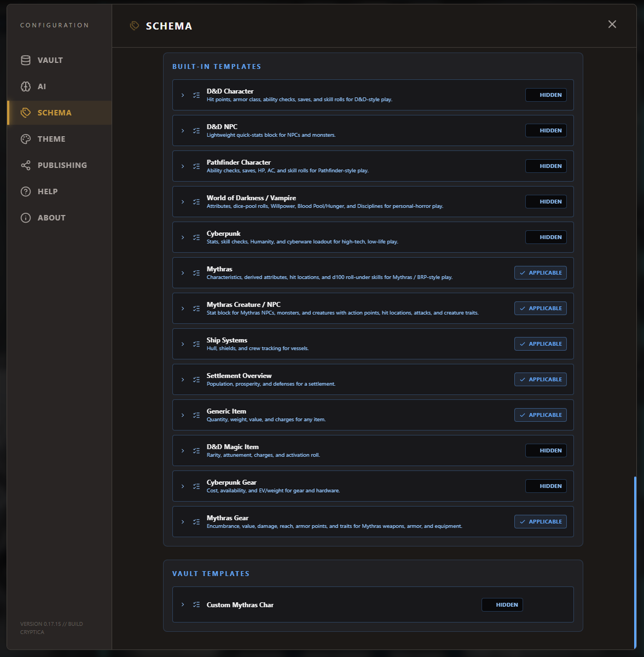Click checklist icon for World of Darkness / Vampire
Screen dimensions: 644x657
[x=196, y=202]
